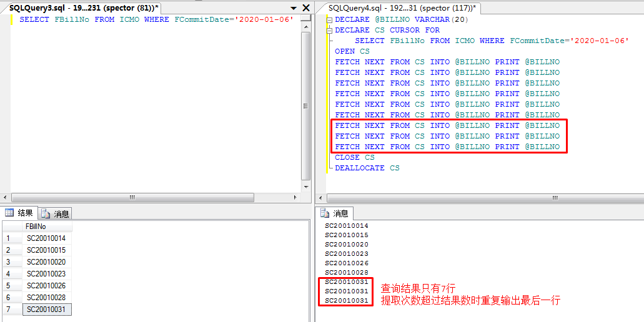Select grid cell SC20010020 in row 3
The image size is (644, 322).
47,262
